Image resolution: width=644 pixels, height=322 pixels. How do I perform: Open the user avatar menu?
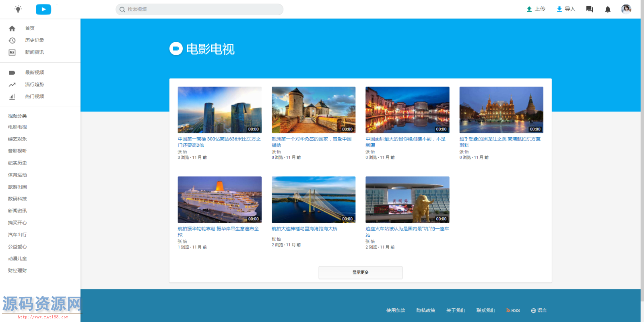626,9
